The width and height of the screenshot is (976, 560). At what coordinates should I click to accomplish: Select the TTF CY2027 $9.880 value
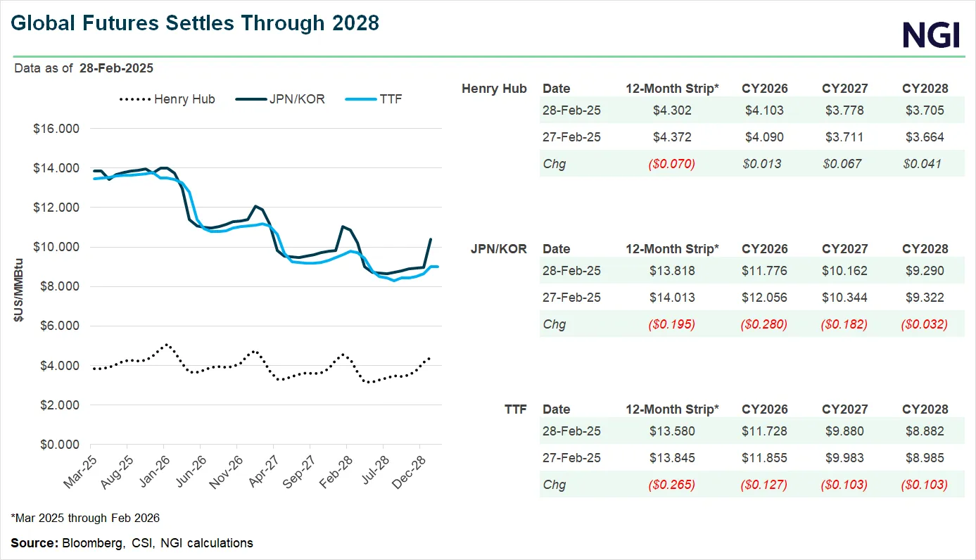[844, 431]
